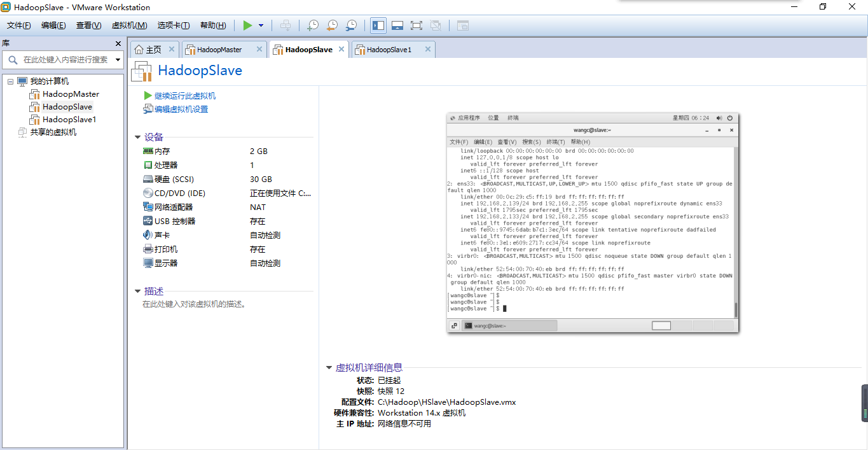
Task: Click the 声卡 sound card icon
Action: point(148,235)
